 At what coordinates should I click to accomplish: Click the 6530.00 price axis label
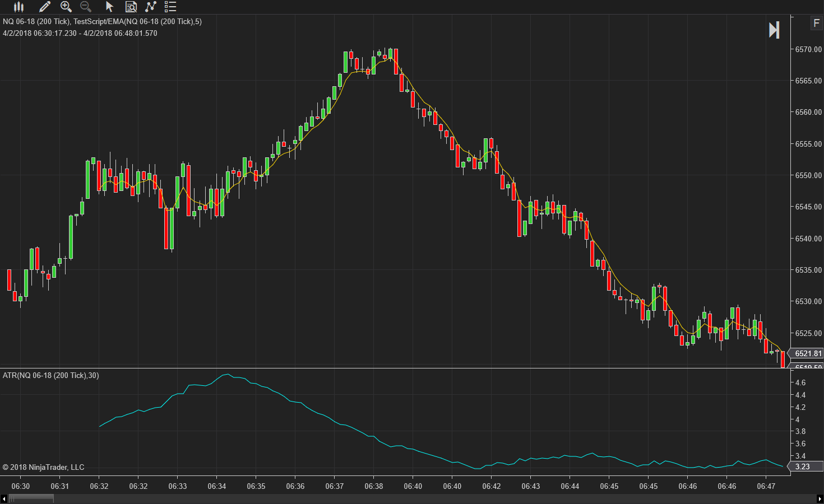(809, 301)
